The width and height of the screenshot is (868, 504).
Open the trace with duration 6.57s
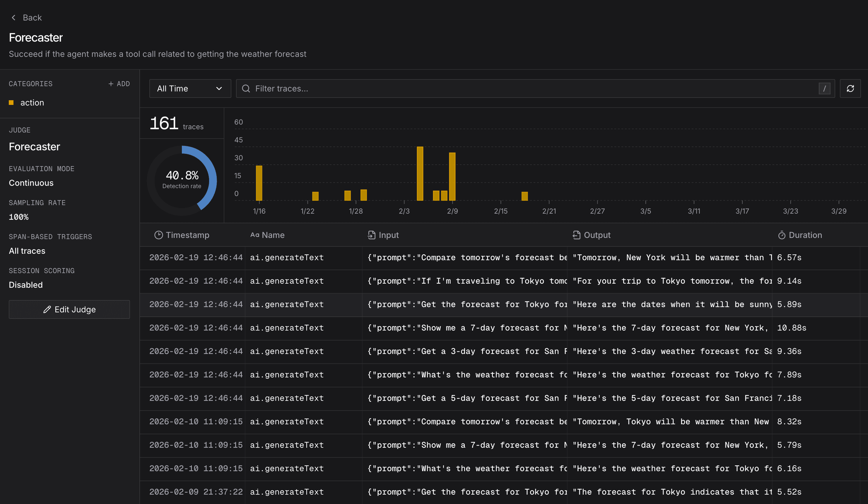(x=504, y=258)
